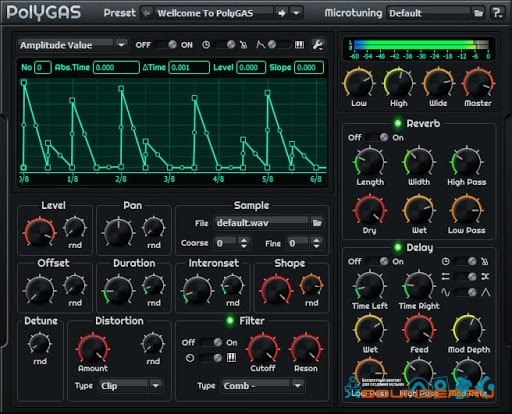This screenshot has width=512, height=414.
Task: Click the envelope peak point near 2/8
Action: click(121, 89)
